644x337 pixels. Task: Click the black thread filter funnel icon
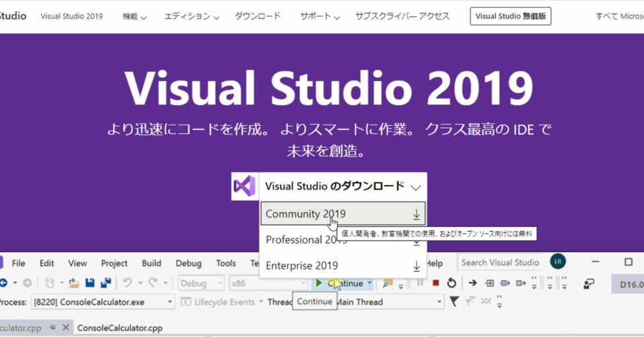[454, 301]
